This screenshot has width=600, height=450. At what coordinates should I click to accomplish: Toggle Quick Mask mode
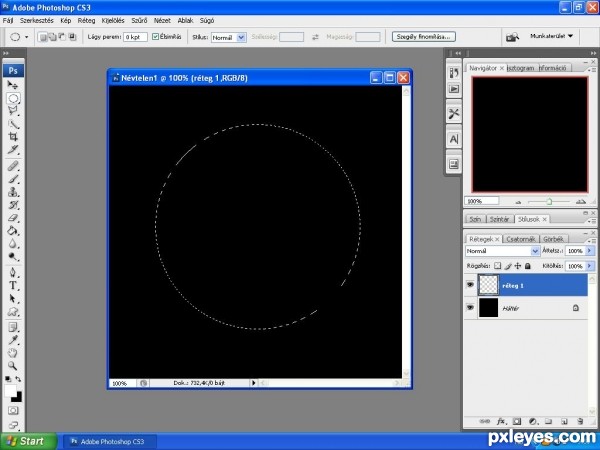click(x=13, y=411)
